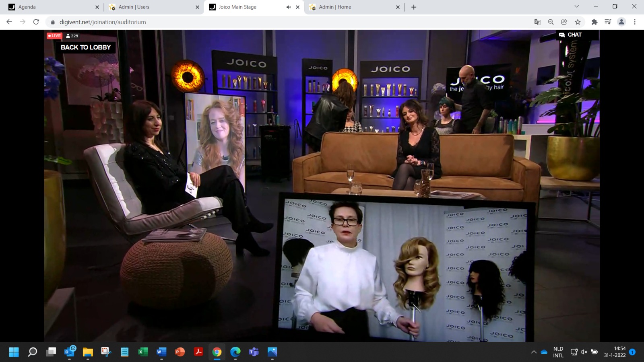
Task: Show hidden system tray icons
Action: [534, 352]
